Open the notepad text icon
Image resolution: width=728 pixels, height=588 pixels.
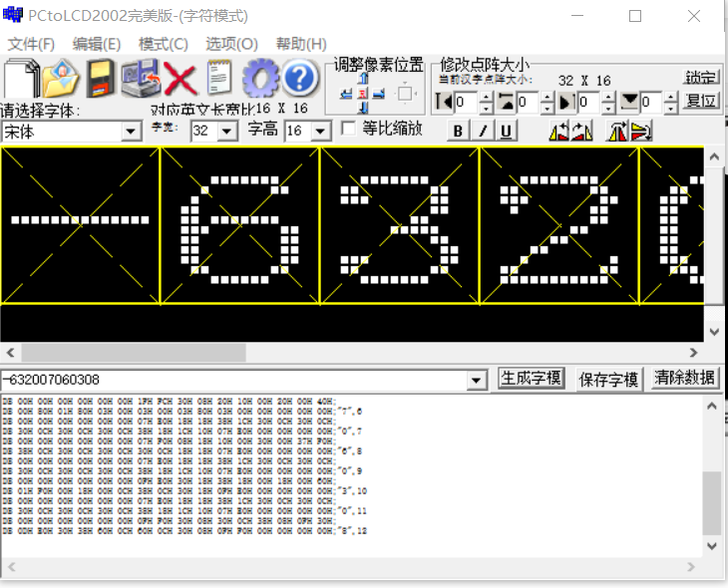219,78
